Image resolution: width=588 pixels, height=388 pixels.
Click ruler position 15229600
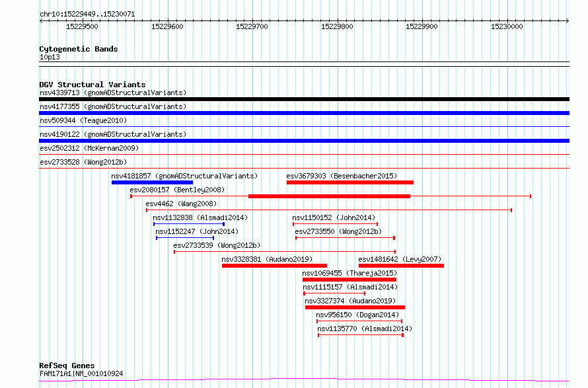(x=168, y=26)
